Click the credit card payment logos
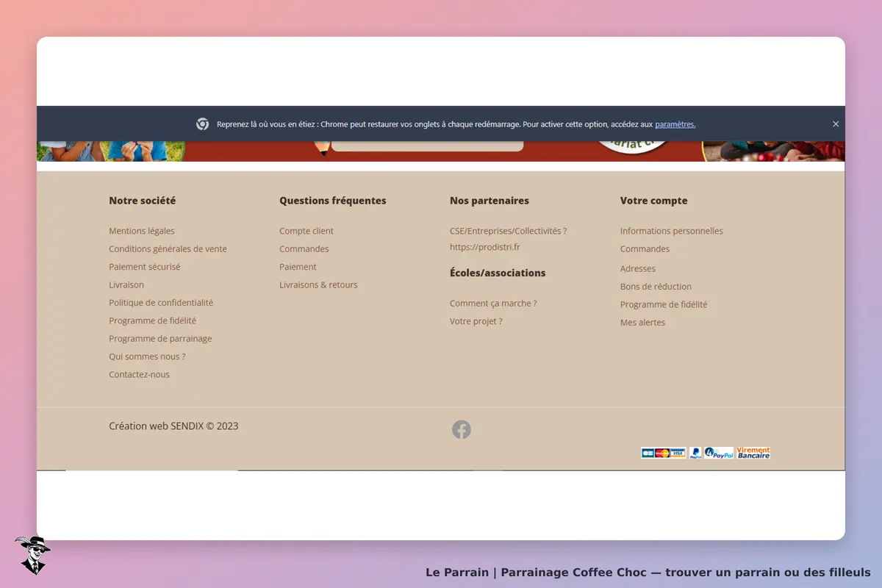 pos(663,453)
